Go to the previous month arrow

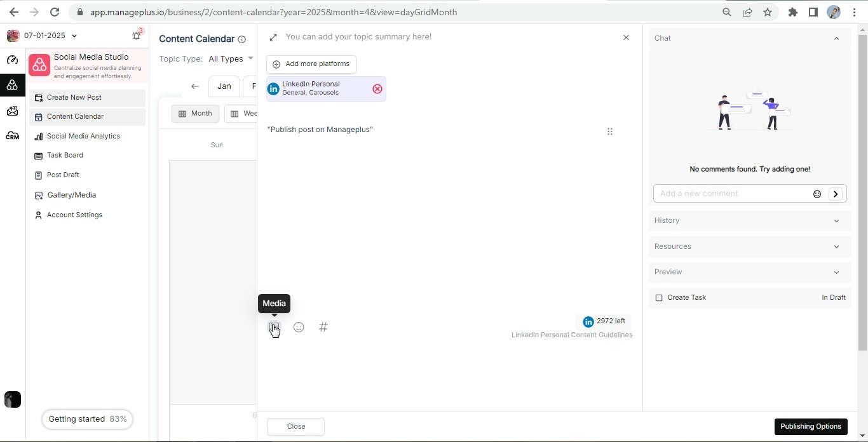[x=195, y=86]
